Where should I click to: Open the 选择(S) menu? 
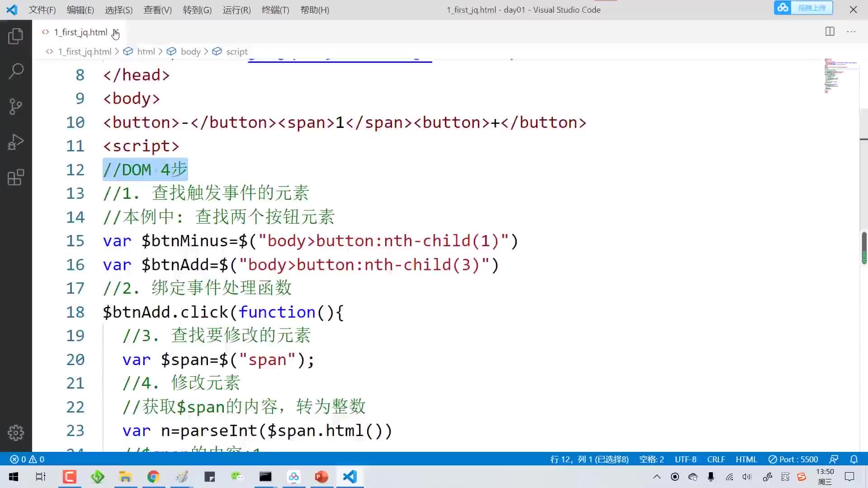tap(118, 10)
